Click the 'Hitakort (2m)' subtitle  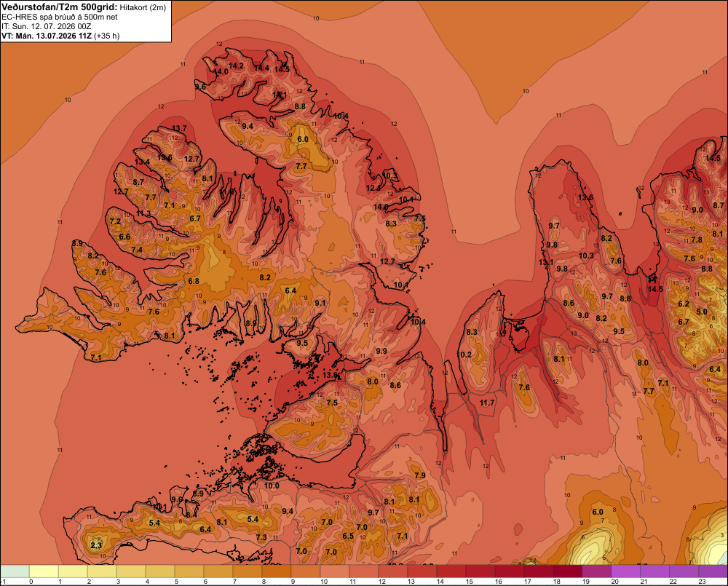click(143, 7)
